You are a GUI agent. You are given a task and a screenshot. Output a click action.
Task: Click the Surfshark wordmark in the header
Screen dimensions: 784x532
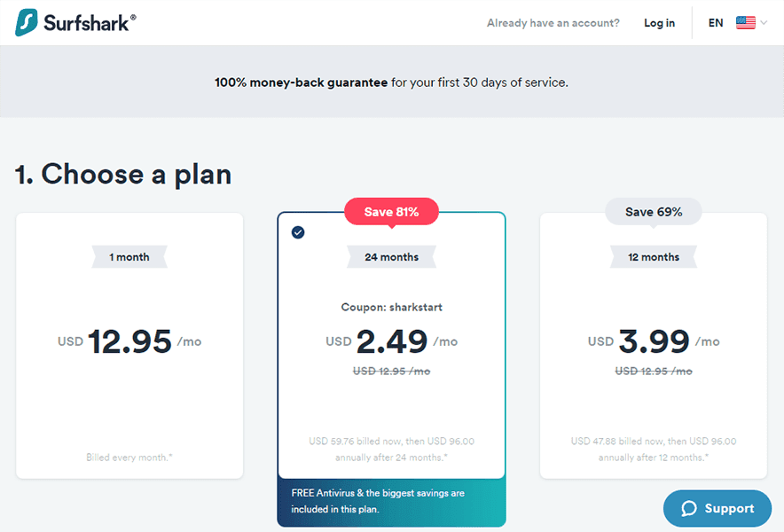(90, 22)
